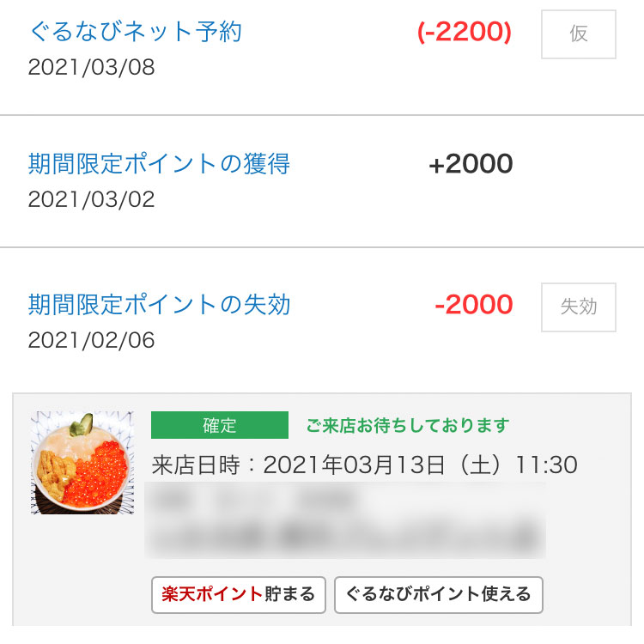This screenshot has width=644, height=644.
Task: Click the date 2021/02/06
Action: point(91,340)
